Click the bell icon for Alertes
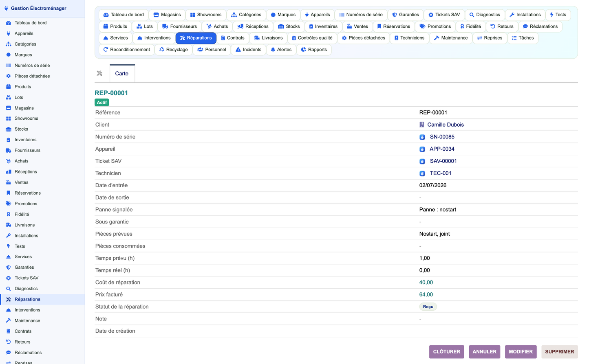589x364 pixels. click(x=273, y=50)
